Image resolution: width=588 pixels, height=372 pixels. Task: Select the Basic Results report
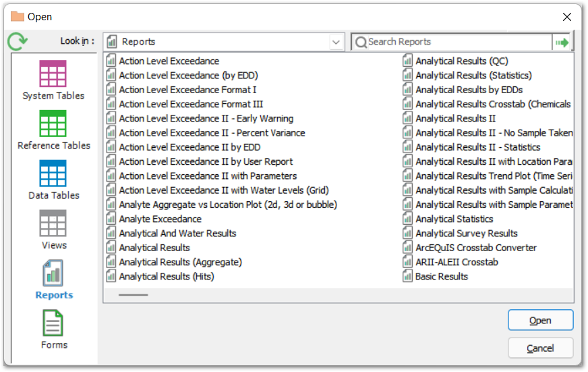pos(442,276)
